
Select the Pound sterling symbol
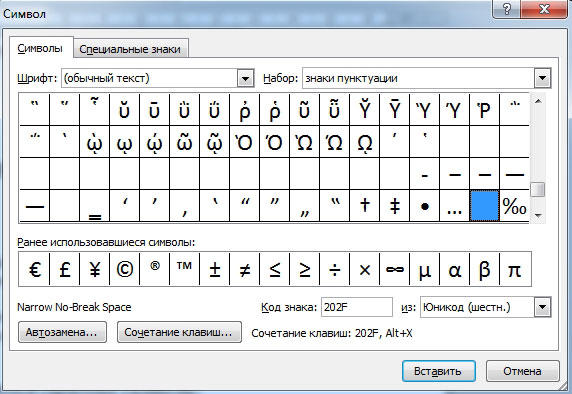(x=65, y=269)
